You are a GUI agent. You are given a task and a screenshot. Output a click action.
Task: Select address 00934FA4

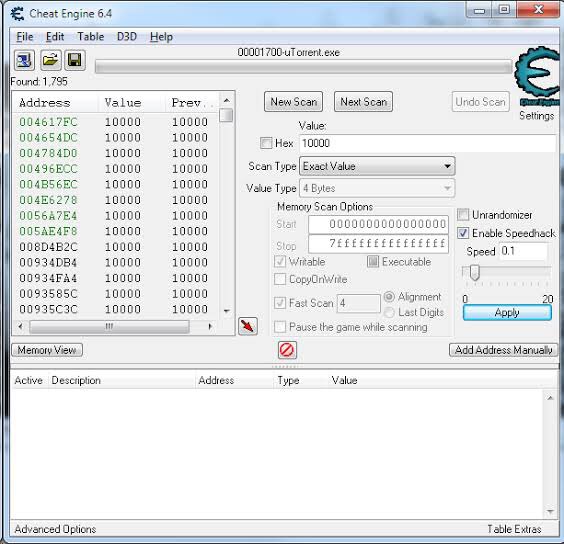pos(48,278)
